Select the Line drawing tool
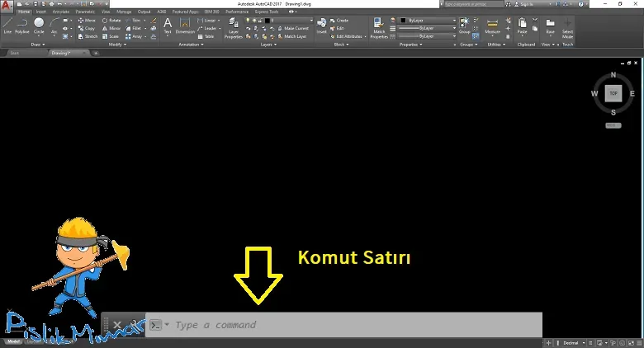The height and width of the screenshot is (348, 644). coord(7,26)
